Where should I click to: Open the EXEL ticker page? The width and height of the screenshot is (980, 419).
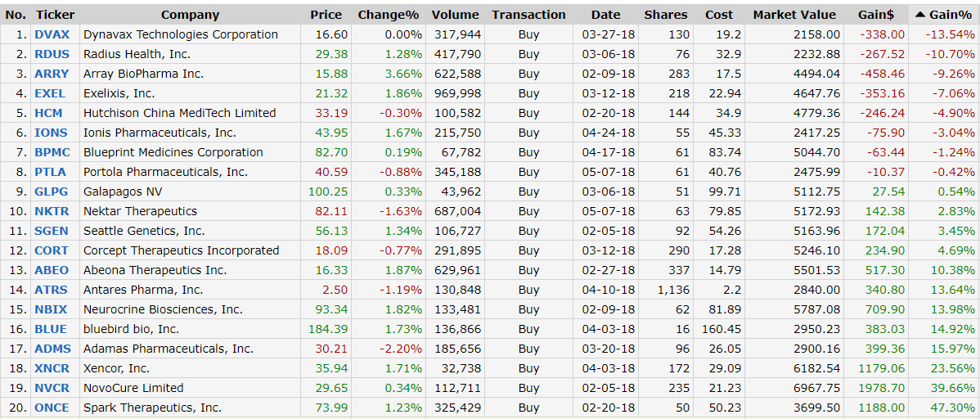point(50,93)
